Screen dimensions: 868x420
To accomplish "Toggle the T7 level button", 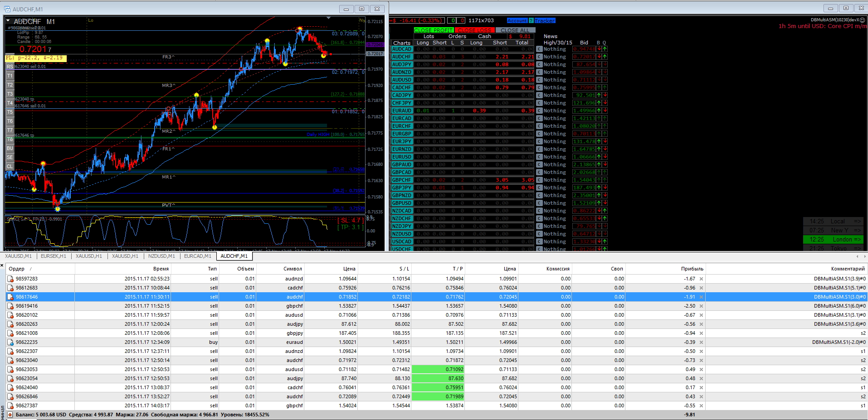I will [10, 130].
